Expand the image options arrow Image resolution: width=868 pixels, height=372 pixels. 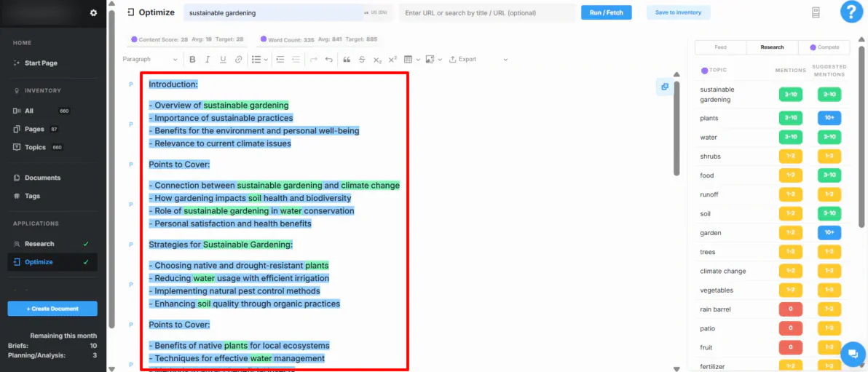coord(440,59)
